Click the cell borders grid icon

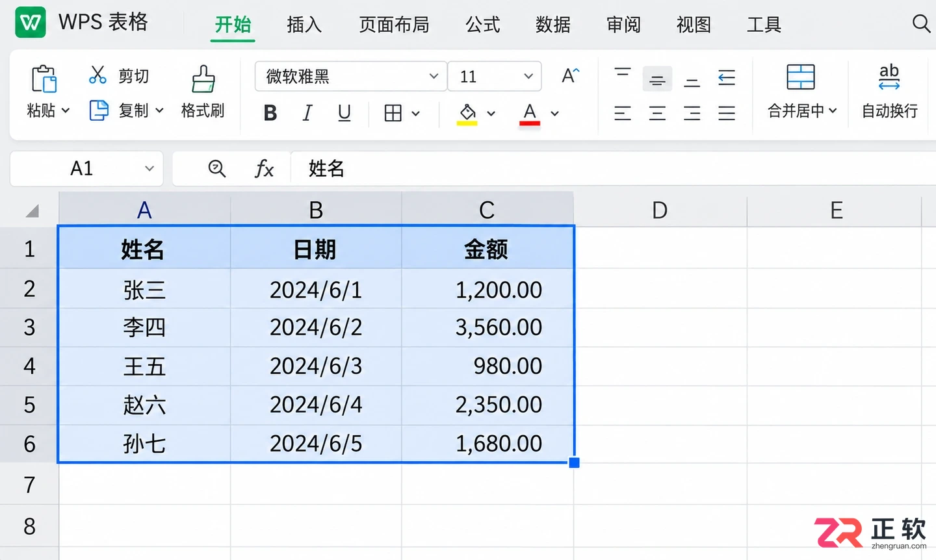393,113
